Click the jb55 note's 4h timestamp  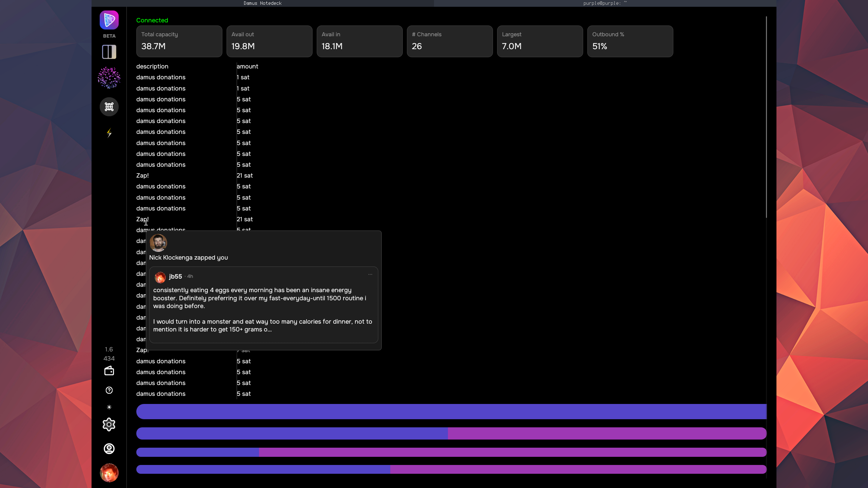190,277
